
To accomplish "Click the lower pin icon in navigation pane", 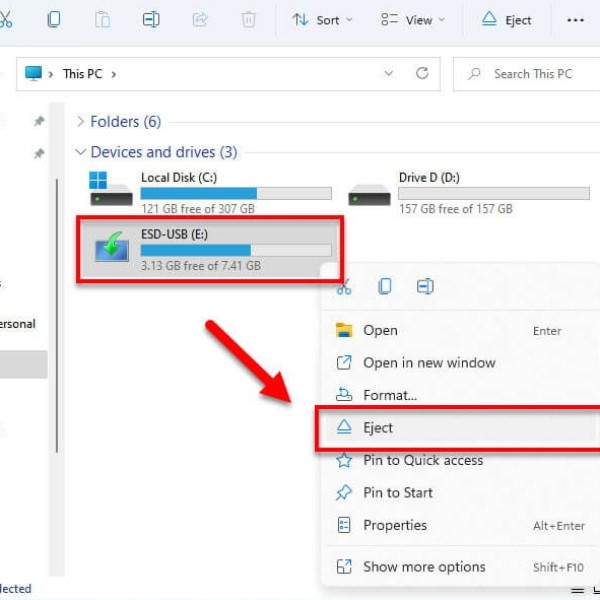I will (39, 153).
